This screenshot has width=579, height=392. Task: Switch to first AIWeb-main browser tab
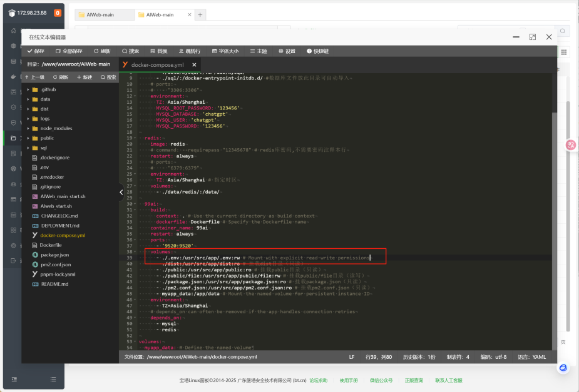coord(105,15)
